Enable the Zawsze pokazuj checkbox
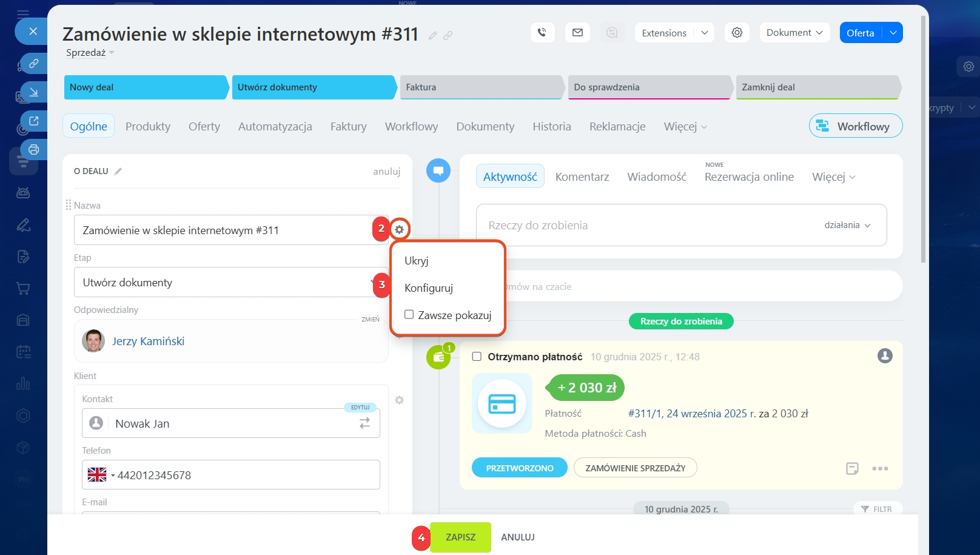The image size is (980, 555). (x=409, y=315)
